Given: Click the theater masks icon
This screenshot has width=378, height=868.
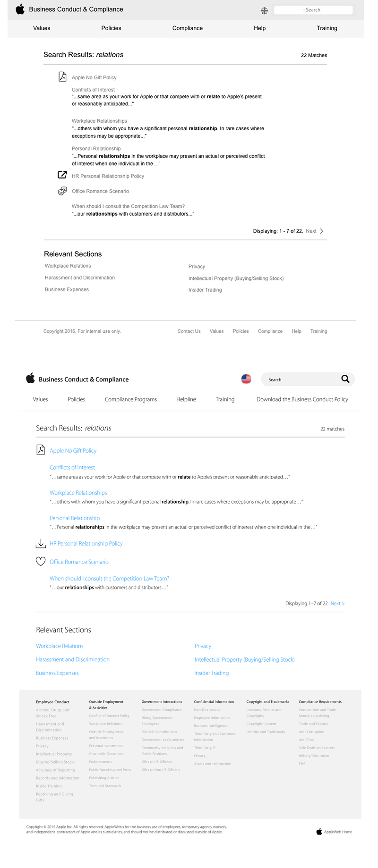Looking at the screenshot, I should (62, 191).
